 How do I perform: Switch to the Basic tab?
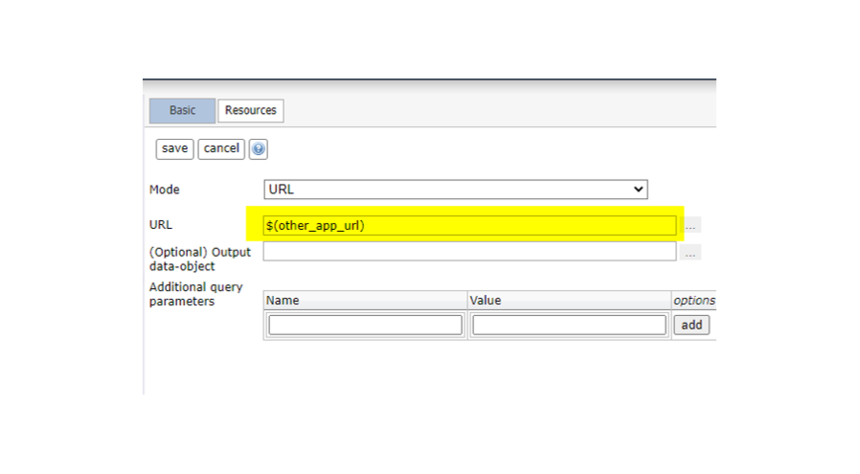tap(182, 110)
